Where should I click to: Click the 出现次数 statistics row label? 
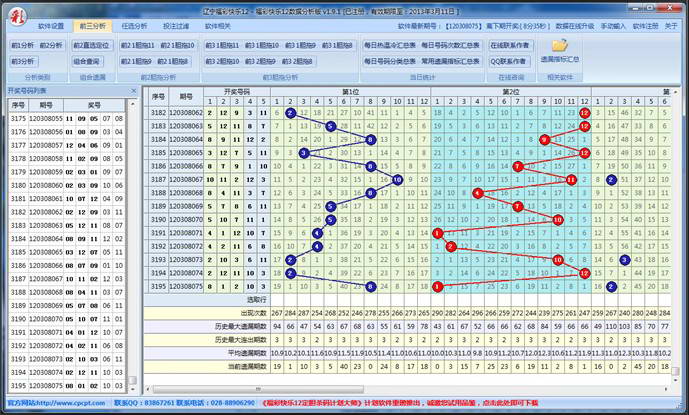click(x=254, y=313)
